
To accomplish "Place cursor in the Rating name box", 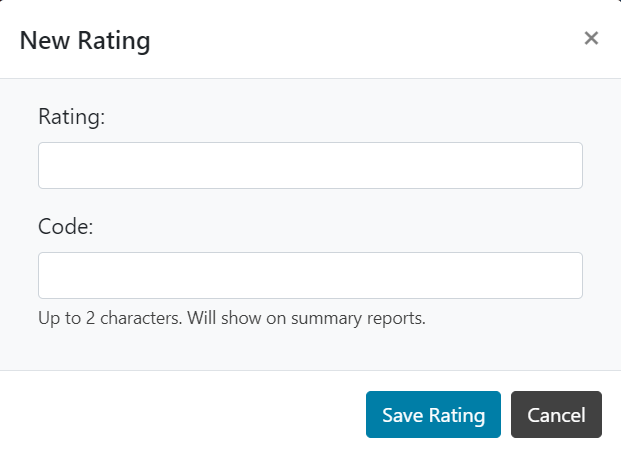I will pyautogui.click(x=310, y=165).
